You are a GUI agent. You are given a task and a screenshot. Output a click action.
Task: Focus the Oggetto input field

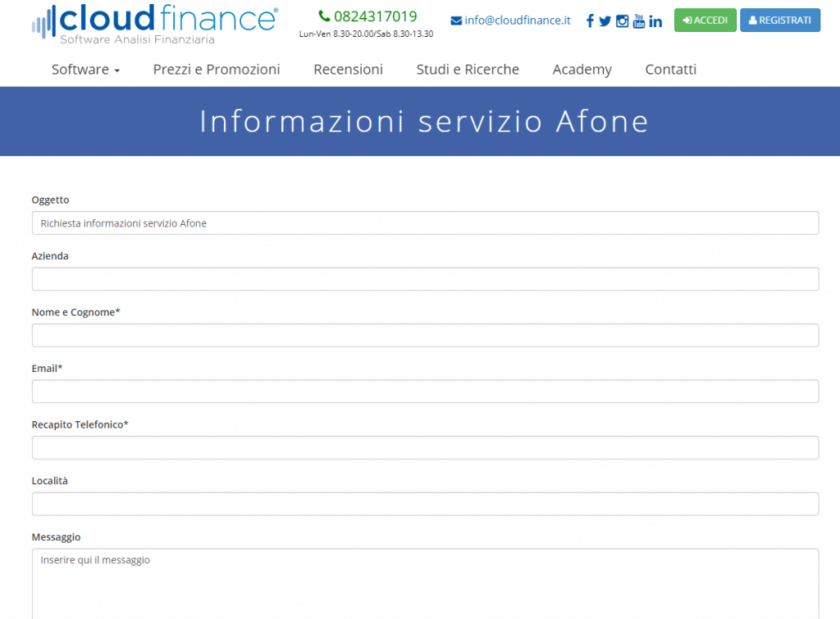coord(426,223)
